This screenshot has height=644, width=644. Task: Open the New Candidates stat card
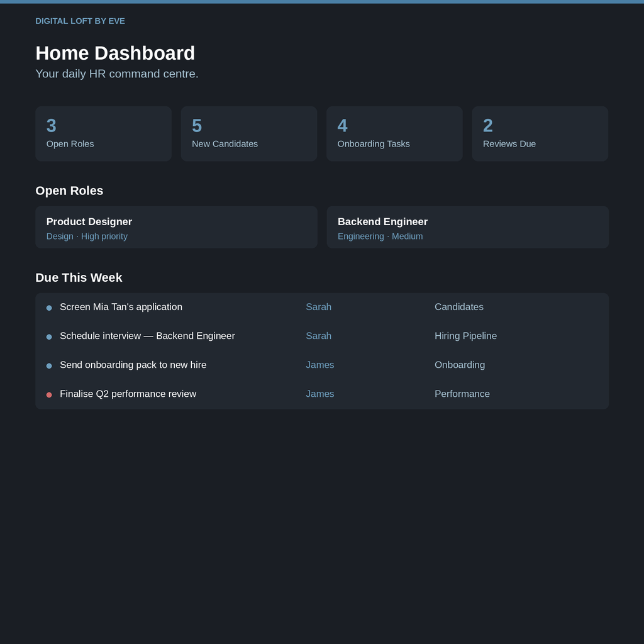pyautogui.click(x=249, y=134)
